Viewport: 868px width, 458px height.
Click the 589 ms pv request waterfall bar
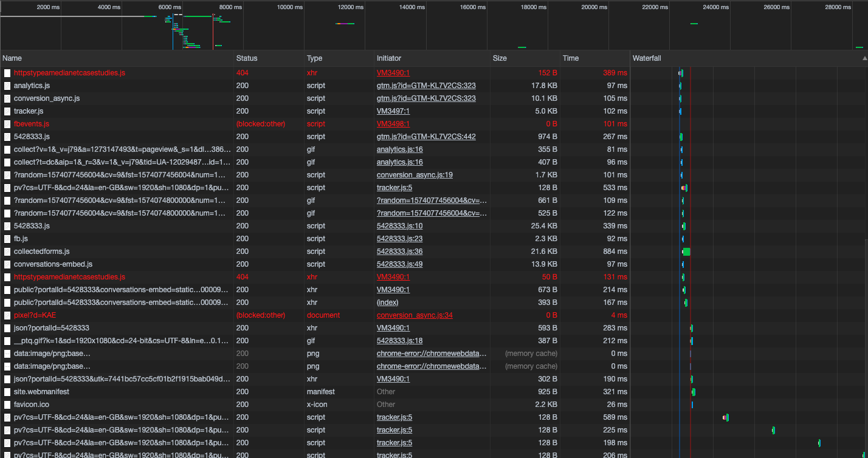[726, 417]
